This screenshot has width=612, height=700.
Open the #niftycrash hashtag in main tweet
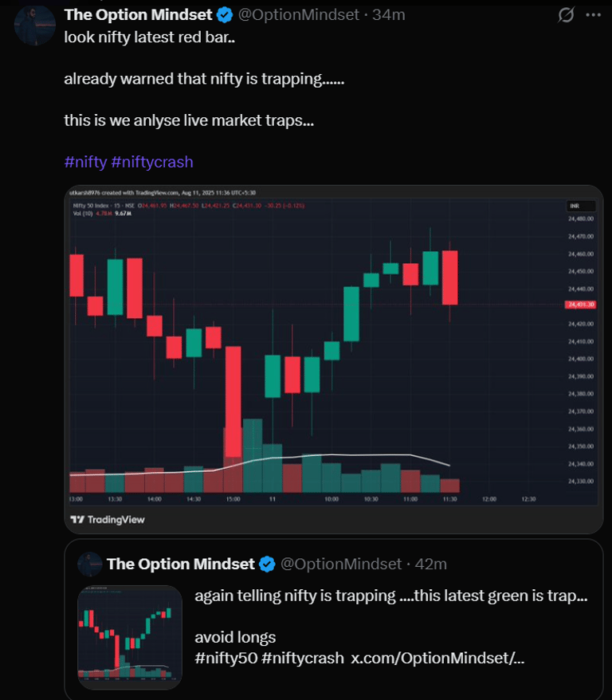tap(152, 162)
